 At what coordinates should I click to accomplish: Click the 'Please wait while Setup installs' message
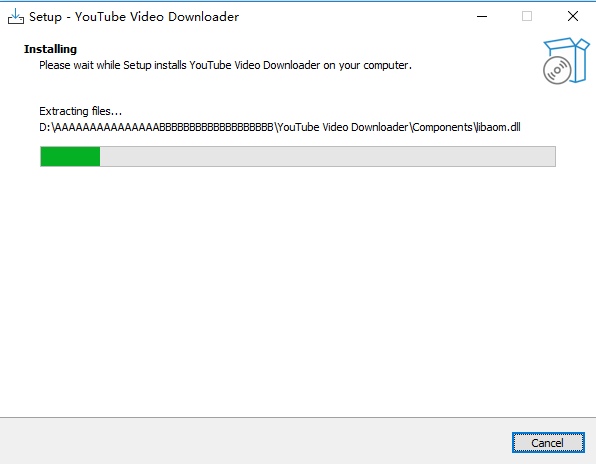[x=225, y=65]
